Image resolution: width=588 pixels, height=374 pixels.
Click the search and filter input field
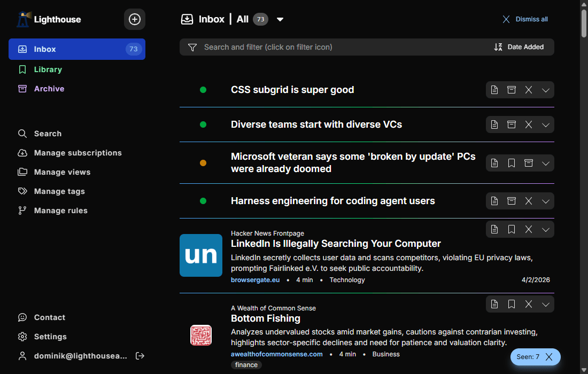[x=342, y=47]
